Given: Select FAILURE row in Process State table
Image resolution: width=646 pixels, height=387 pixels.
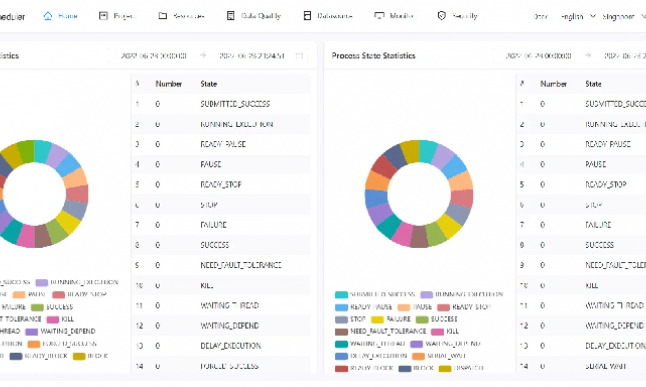Looking at the screenshot, I should pos(581,225).
